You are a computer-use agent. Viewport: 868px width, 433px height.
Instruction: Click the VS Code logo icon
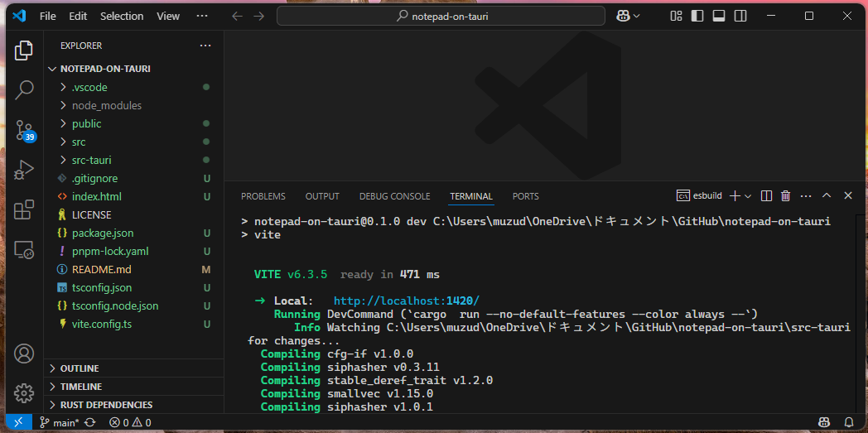point(20,16)
